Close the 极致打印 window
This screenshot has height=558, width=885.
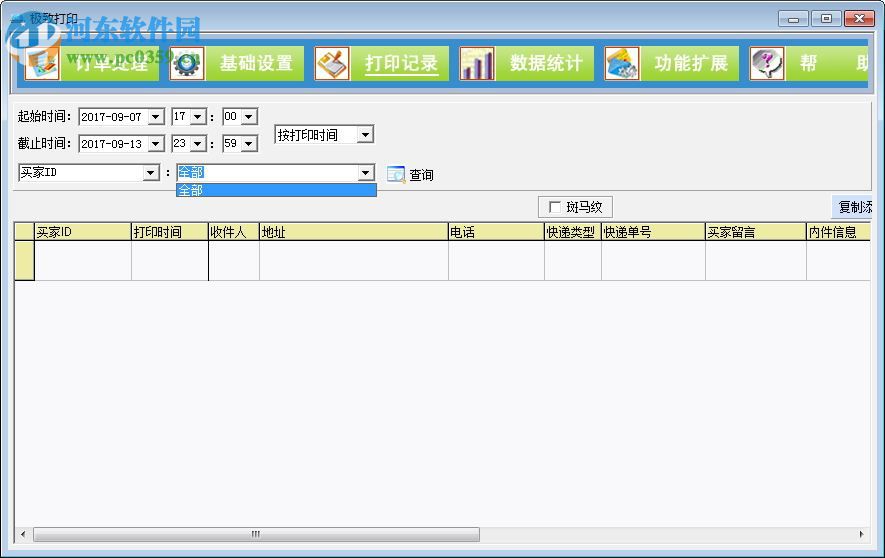coord(859,19)
